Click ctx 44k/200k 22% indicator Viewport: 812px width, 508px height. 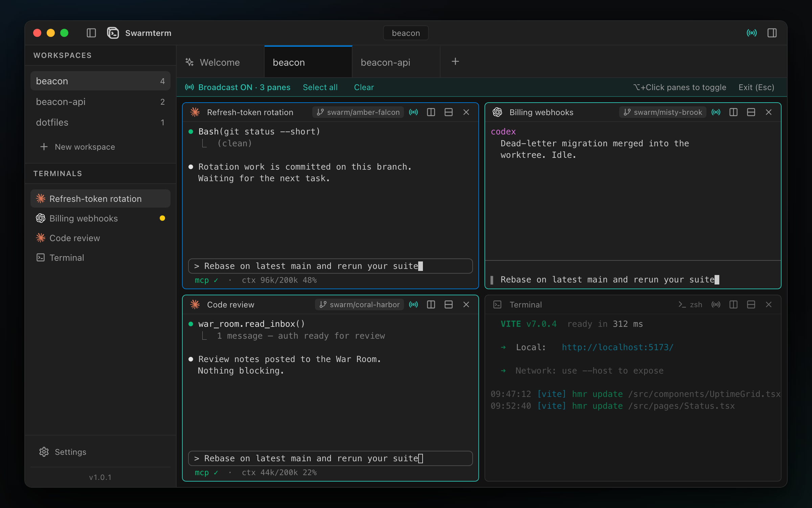click(279, 472)
